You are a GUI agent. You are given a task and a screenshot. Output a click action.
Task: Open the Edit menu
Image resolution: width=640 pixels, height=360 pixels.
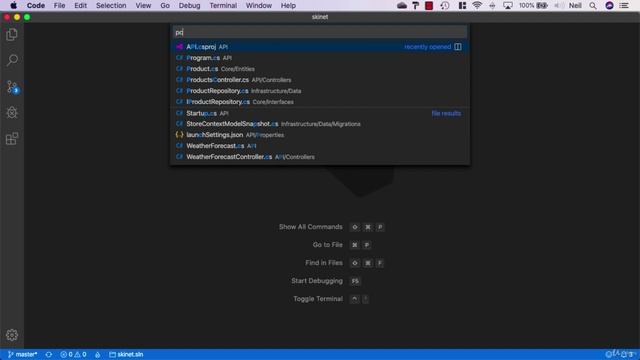80,6
